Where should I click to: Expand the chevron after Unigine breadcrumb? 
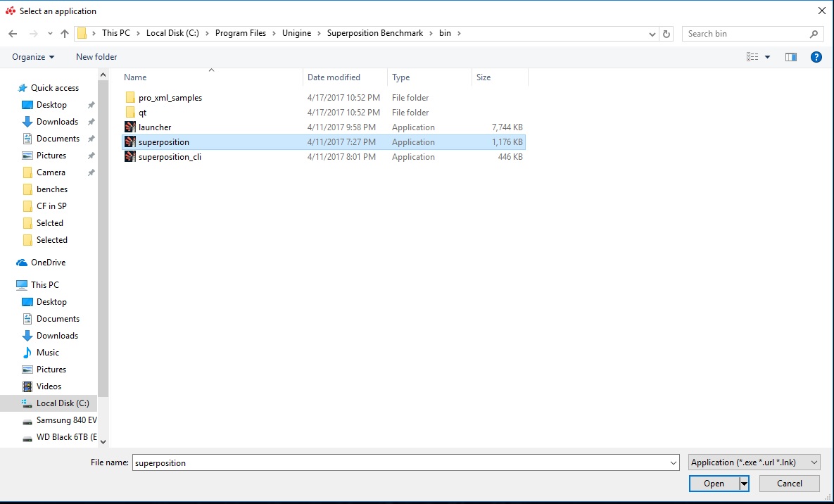[x=319, y=33]
